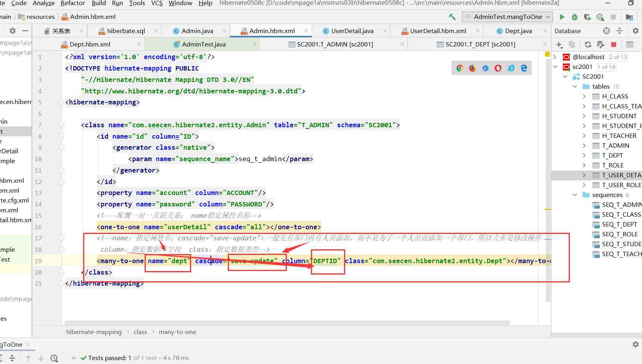Expand the T_DEPT table node

[x=584, y=156]
